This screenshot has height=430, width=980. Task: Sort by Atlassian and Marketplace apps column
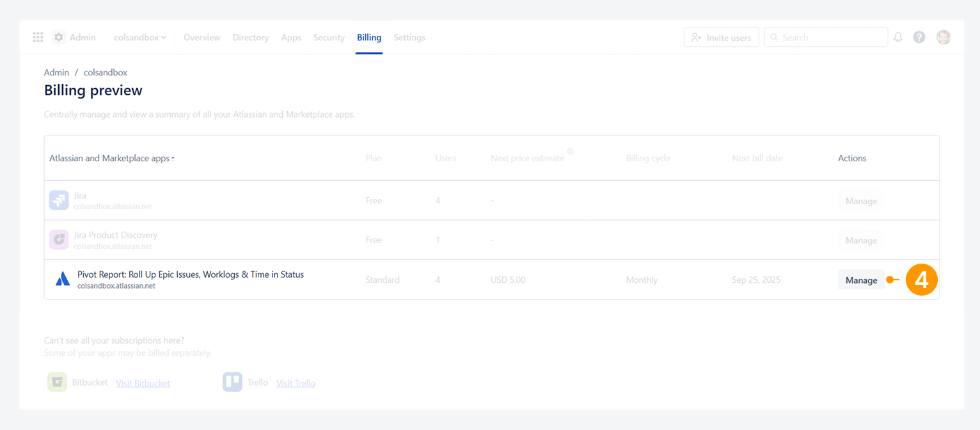112,158
